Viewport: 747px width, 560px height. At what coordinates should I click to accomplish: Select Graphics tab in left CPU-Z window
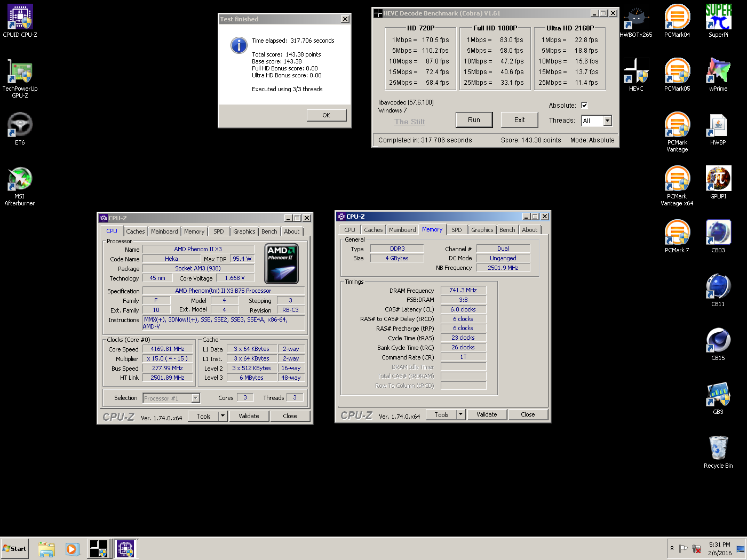click(x=244, y=231)
